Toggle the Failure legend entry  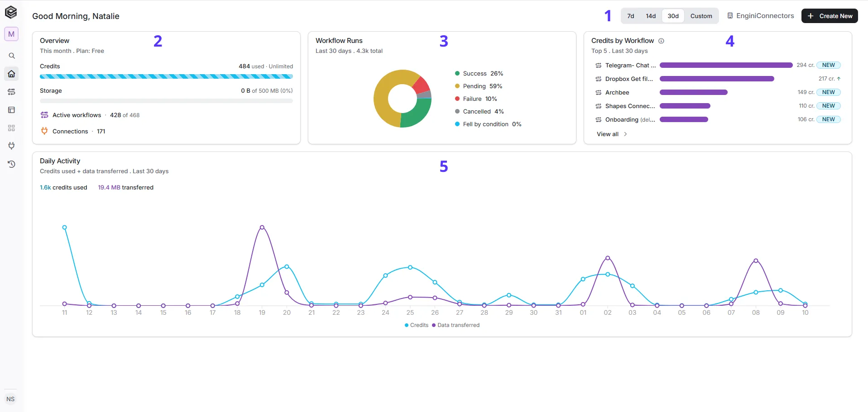(x=476, y=99)
